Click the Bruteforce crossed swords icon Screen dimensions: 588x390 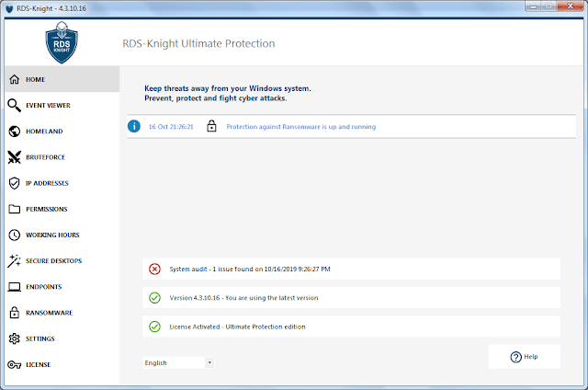15,157
